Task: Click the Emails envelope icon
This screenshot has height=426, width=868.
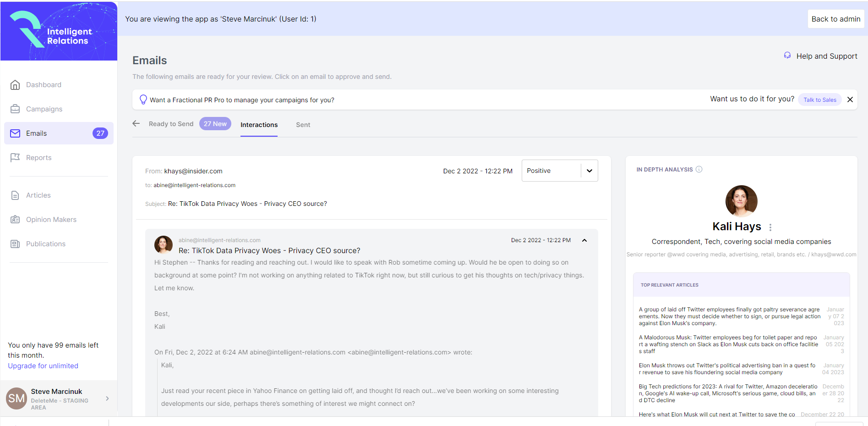Action: coord(15,133)
